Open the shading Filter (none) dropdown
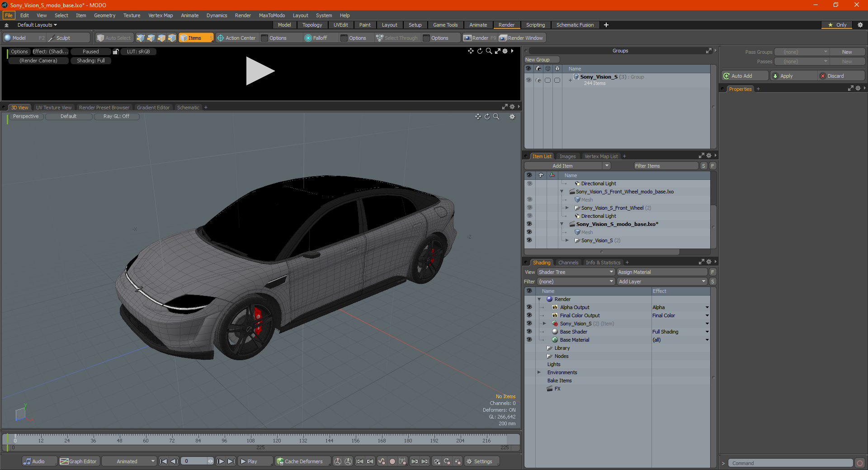Viewport: 868px width, 470px height. pos(576,282)
